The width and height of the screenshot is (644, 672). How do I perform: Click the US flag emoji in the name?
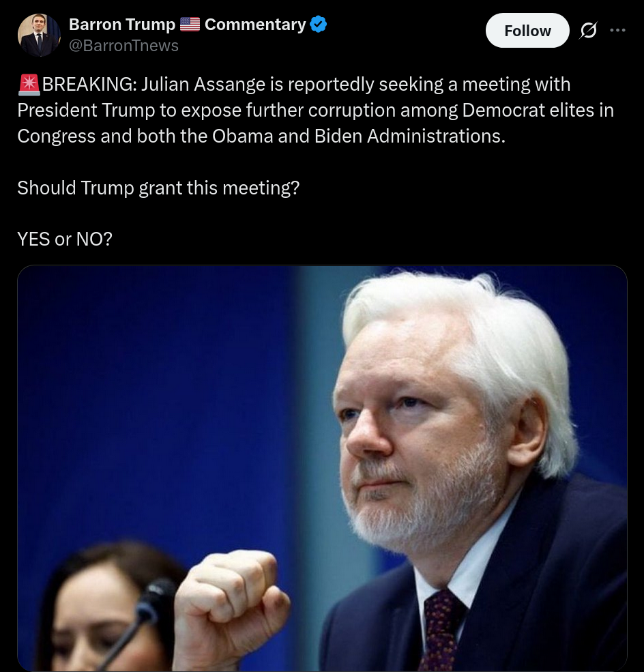190,25
